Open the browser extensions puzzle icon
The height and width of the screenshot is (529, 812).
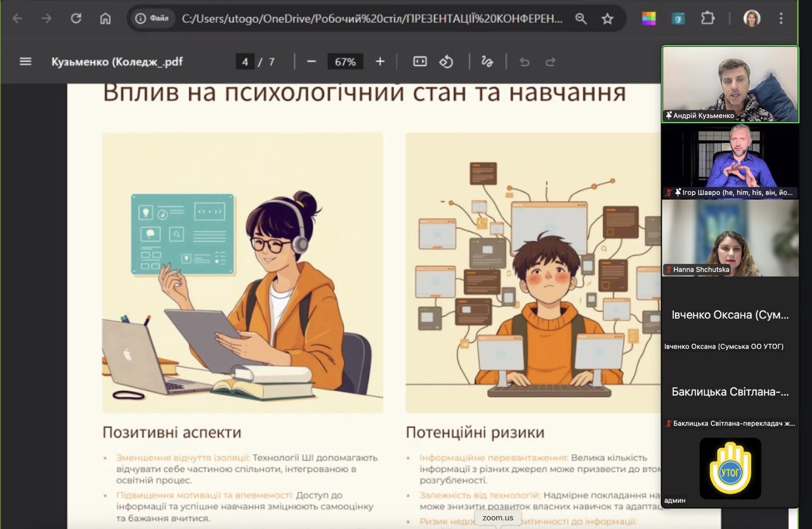pyautogui.click(x=707, y=18)
